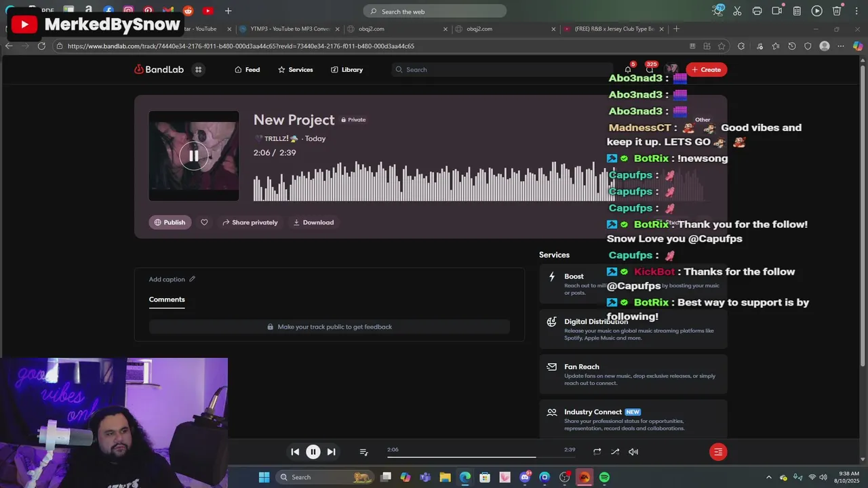Open the Reddit shortcut icon

pyautogui.click(x=188, y=11)
